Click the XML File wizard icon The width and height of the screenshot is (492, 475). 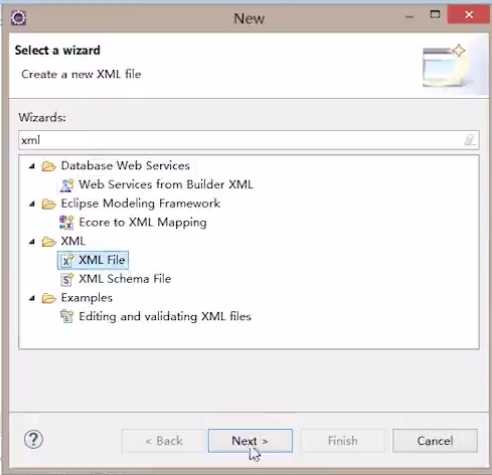68,260
